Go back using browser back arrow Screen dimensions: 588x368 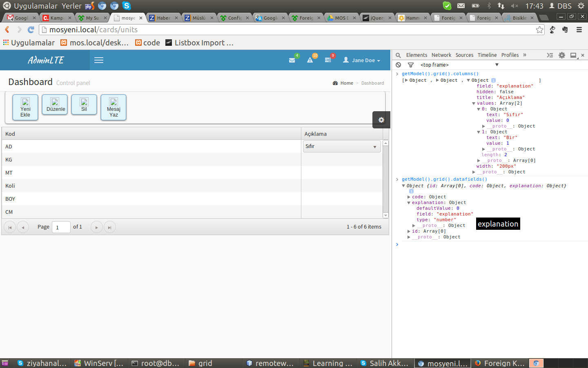pos(7,29)
